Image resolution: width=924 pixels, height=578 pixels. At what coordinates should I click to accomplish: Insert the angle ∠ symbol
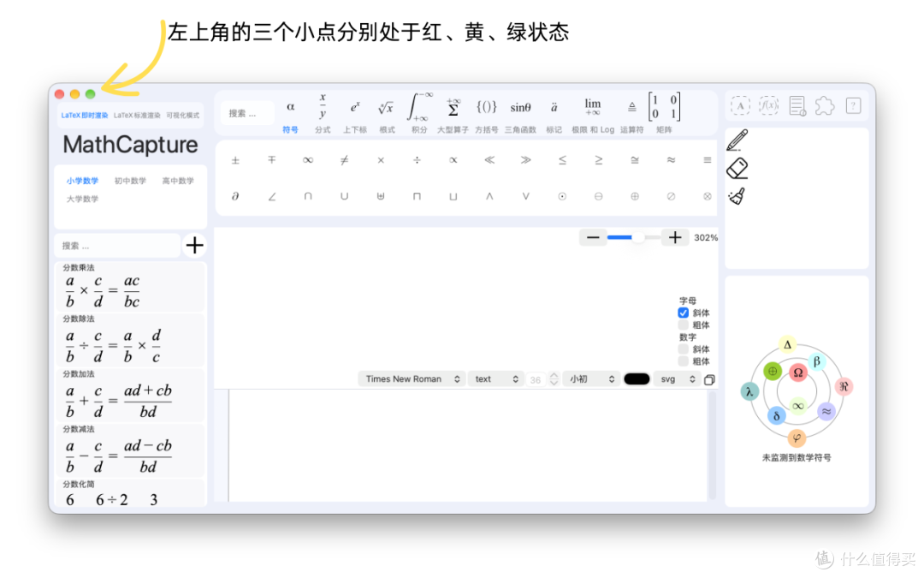[x=272, y=196]
